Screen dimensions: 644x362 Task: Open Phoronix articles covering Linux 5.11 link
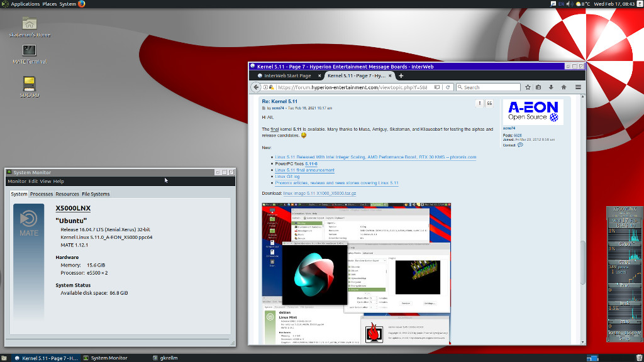point(337,183)
